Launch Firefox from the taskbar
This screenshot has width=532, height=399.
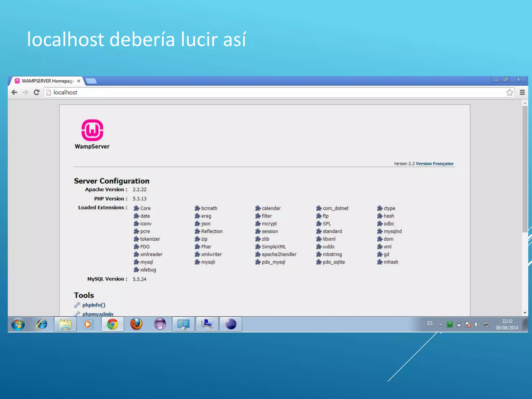(x=136, y=324)
